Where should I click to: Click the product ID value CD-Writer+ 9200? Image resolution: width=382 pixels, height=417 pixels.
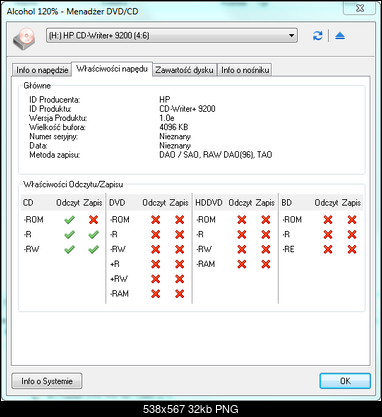pyautogui.click(x=187, y=109)
